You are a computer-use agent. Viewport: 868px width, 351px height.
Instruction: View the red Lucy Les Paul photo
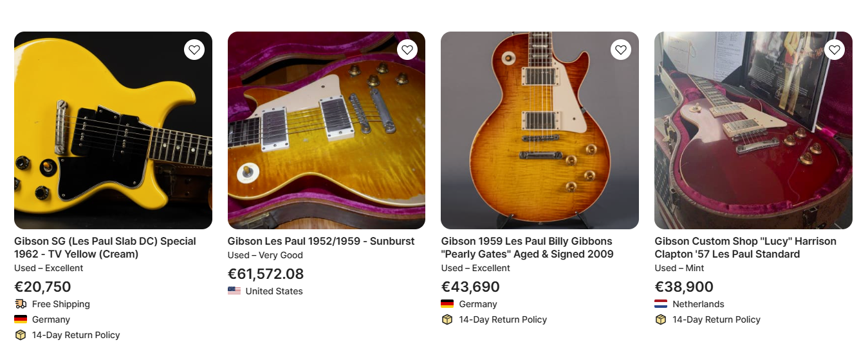click(753, 130)
